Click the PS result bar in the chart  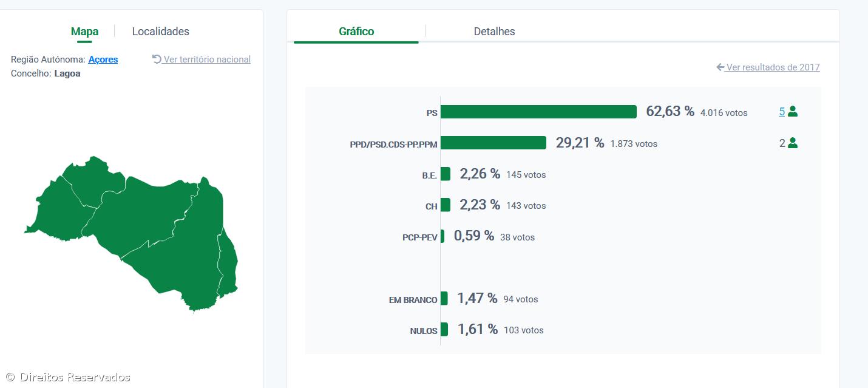pyautogui.click(x=538, y=112)
